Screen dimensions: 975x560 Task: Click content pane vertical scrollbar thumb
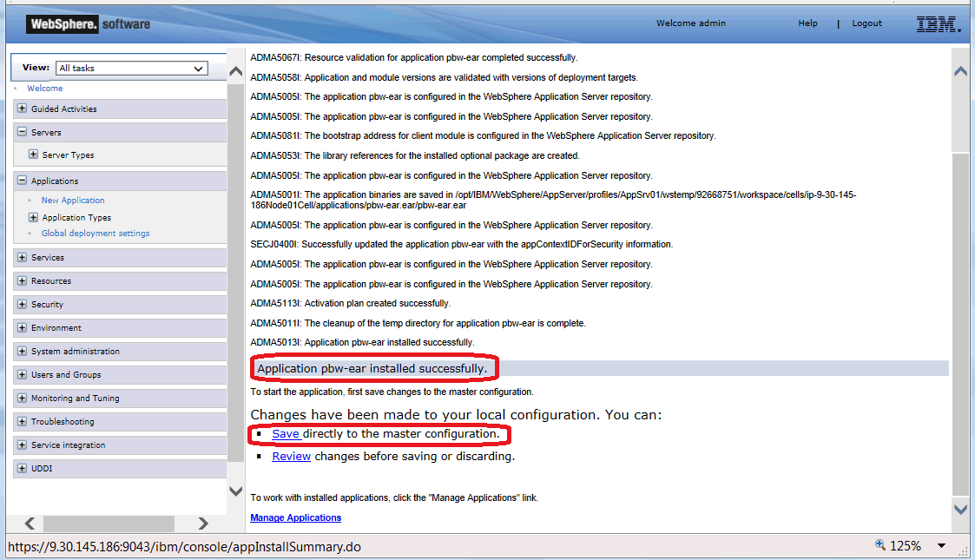[x=961, y=325]
